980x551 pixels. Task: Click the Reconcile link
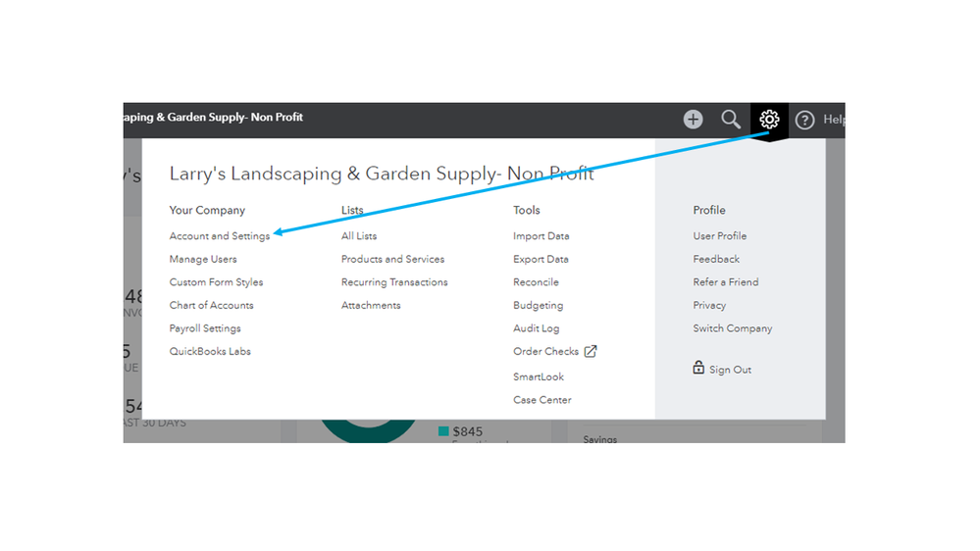(536, 282)
